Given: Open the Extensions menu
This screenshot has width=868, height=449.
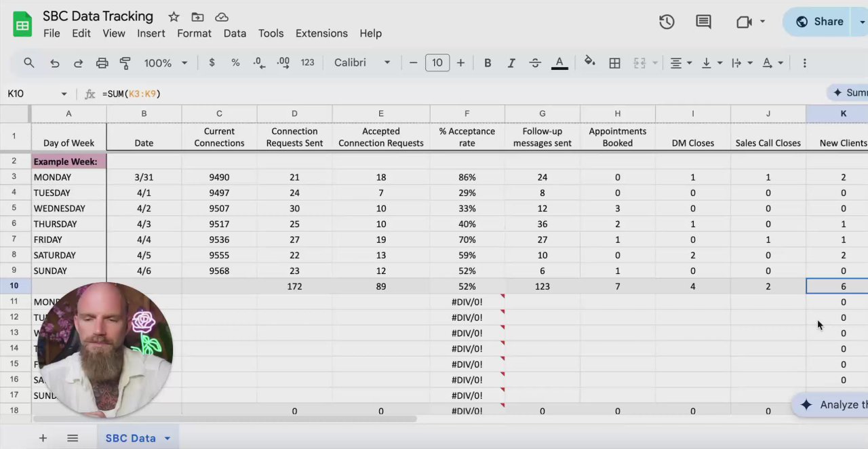Looking at the screenshot, I should pyautogui.click(x=321, y=33).
